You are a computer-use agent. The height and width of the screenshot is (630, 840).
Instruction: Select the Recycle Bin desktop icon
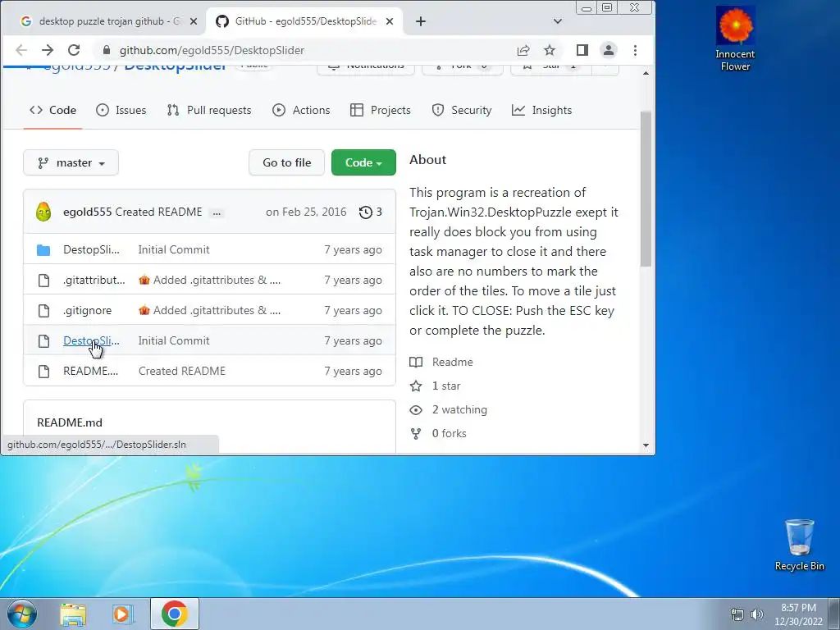coord(799,545)
